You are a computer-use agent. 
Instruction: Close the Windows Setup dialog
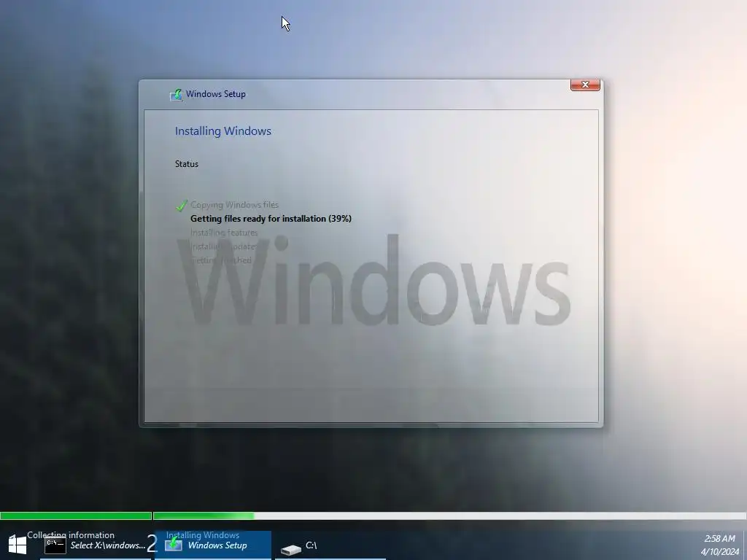pos(585,85)
